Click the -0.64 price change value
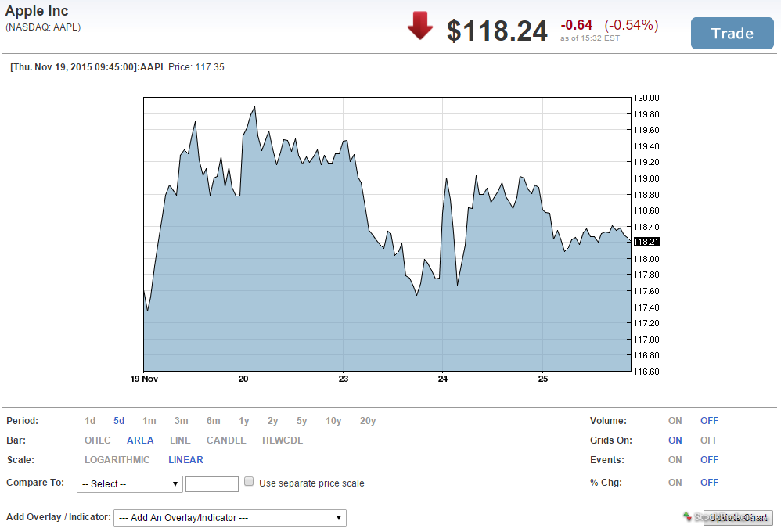This screenshot has height=532, width=781. [x=576, y=25]
